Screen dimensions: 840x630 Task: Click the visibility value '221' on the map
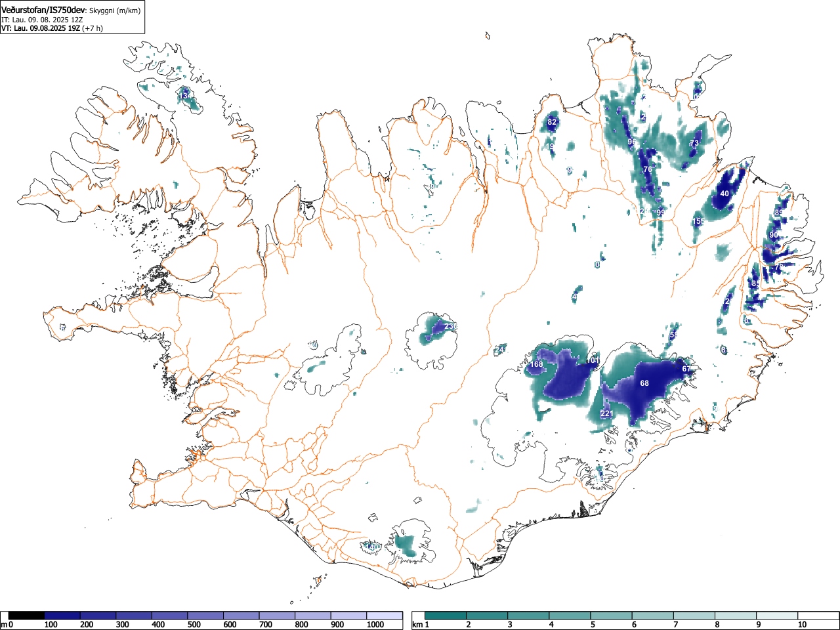[607, 413]
